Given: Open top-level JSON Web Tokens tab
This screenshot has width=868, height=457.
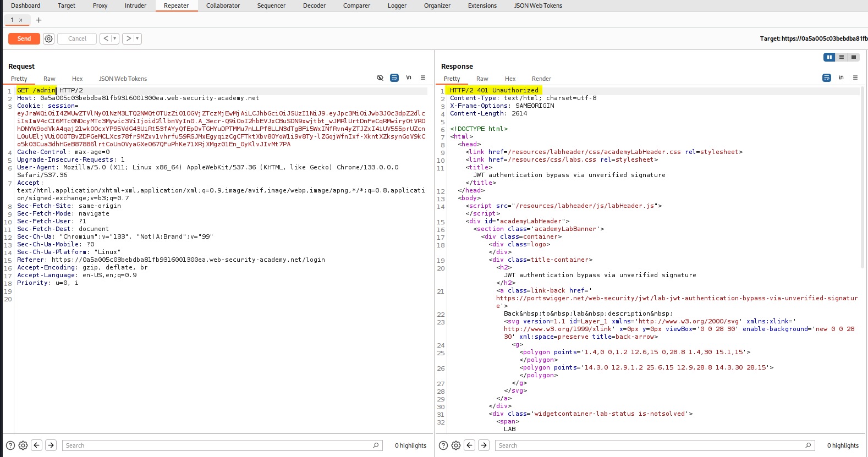Looking at the screenshot, I should coord(538,5).
